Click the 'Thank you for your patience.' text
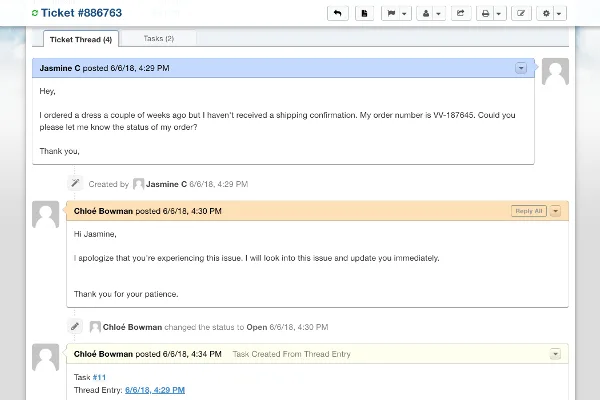600x400 pixels. point(126,294)
